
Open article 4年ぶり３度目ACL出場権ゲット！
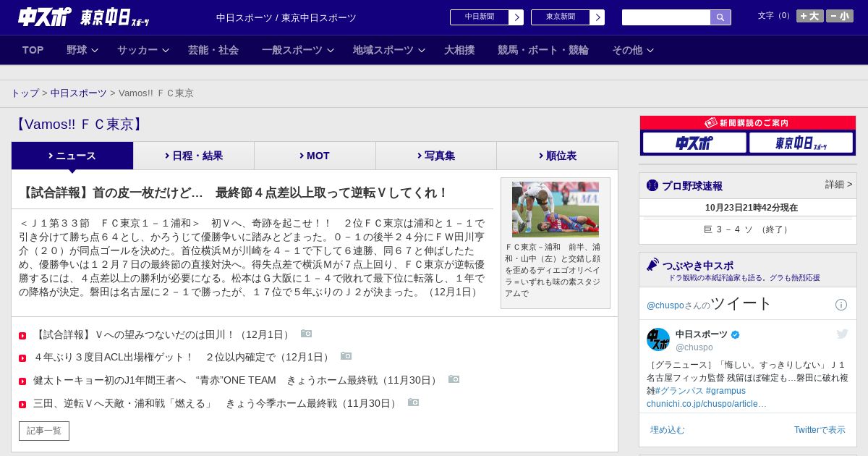pos(184,357)
